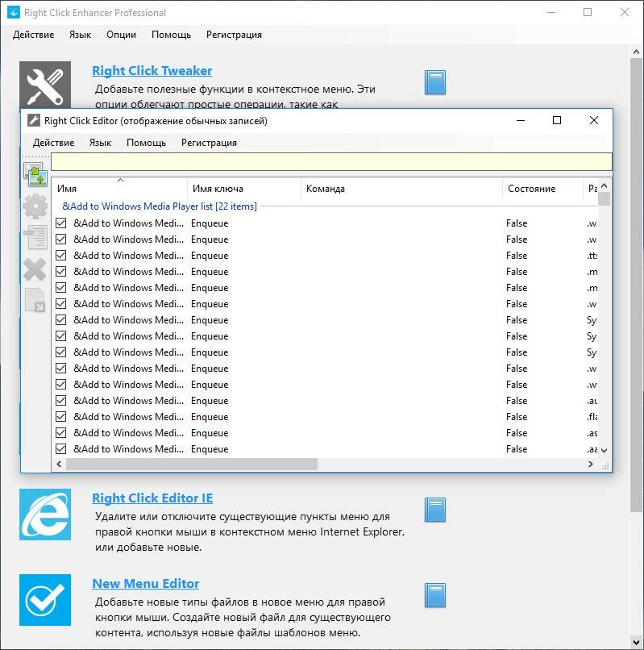
Task: Uncheck the entry in the .tts row
Action: coord(61,256)
